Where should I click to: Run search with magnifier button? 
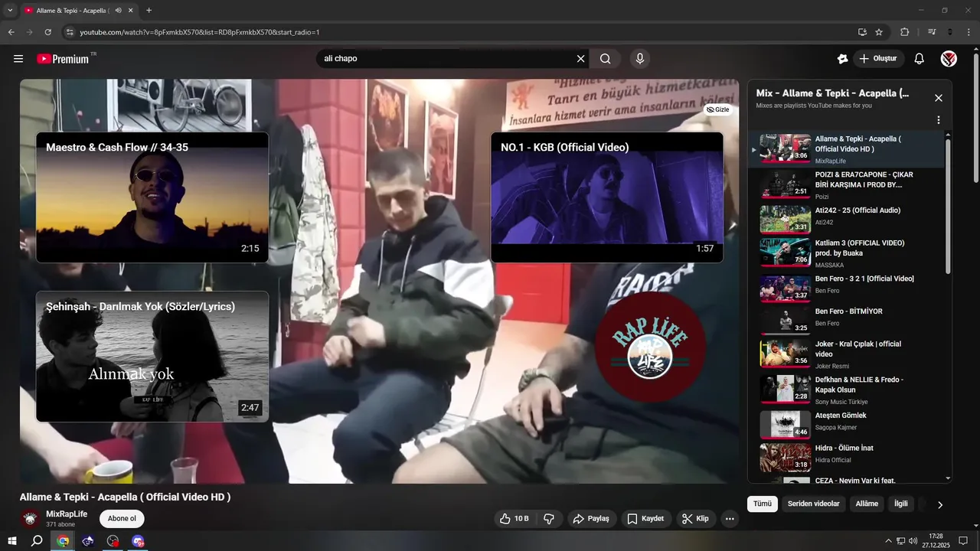pos(606,59)
